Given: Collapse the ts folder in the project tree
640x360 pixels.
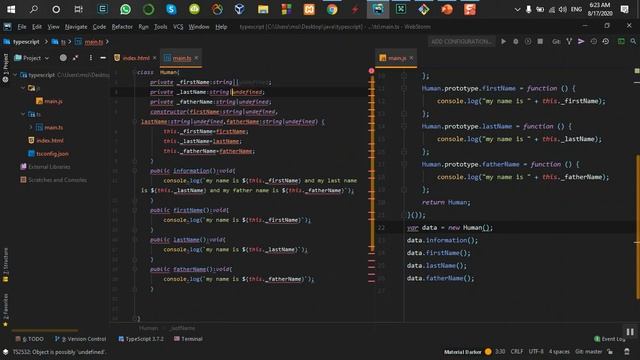Looking at the screenshot, I should coord(23,114).
